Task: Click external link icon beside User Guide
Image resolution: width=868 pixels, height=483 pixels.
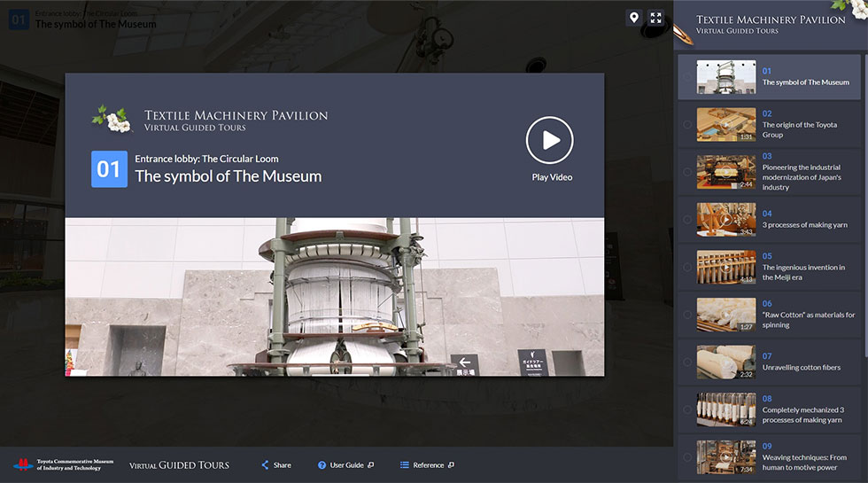Action: (371, 465)
